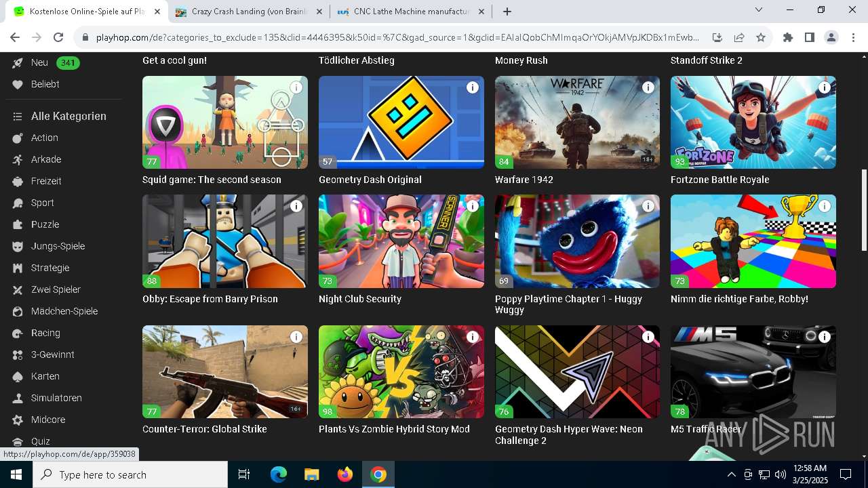Open the Poppy Playtime Huggy Wuggy thumbnail
This screenshot has height=488, width=868.
click(577, 241)
